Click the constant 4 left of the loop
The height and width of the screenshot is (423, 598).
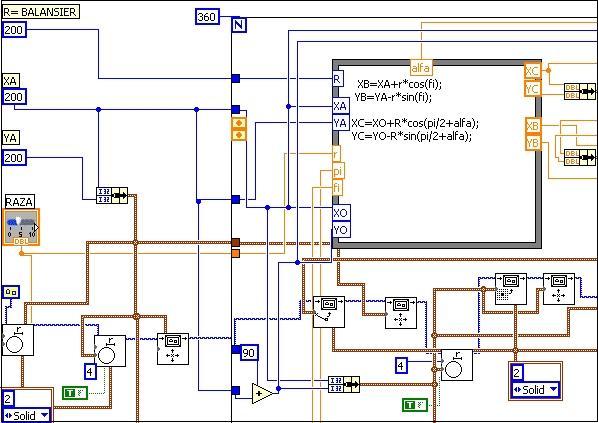pyautogui.click(x=90, y=372)
